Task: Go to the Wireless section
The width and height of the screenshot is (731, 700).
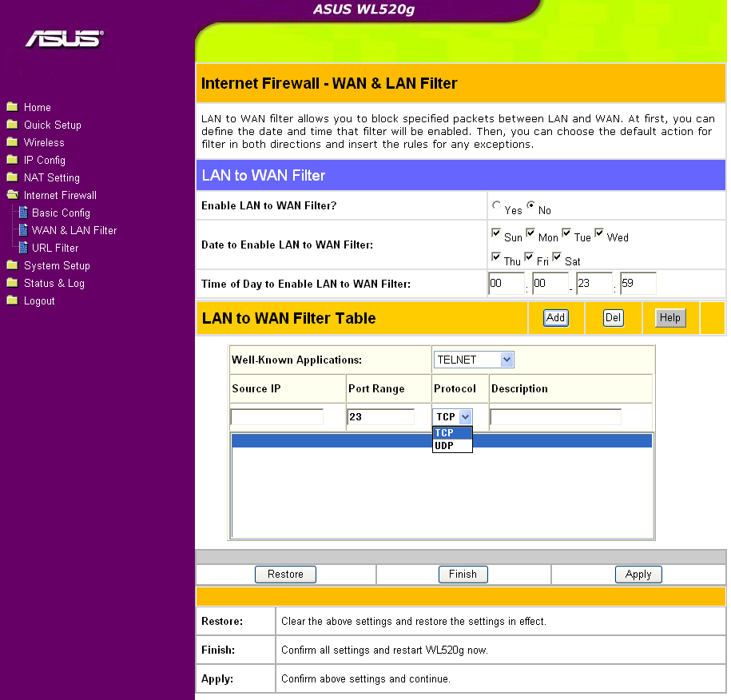Action: click(44, 143)
